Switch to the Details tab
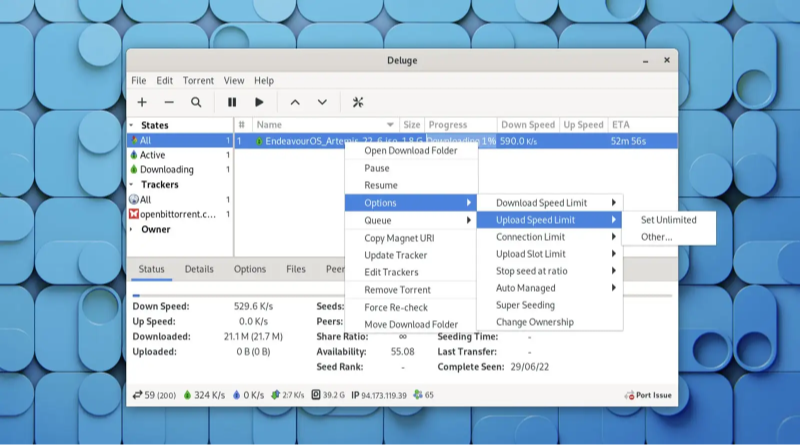800x445 pixels. click(x=199, y=269)
